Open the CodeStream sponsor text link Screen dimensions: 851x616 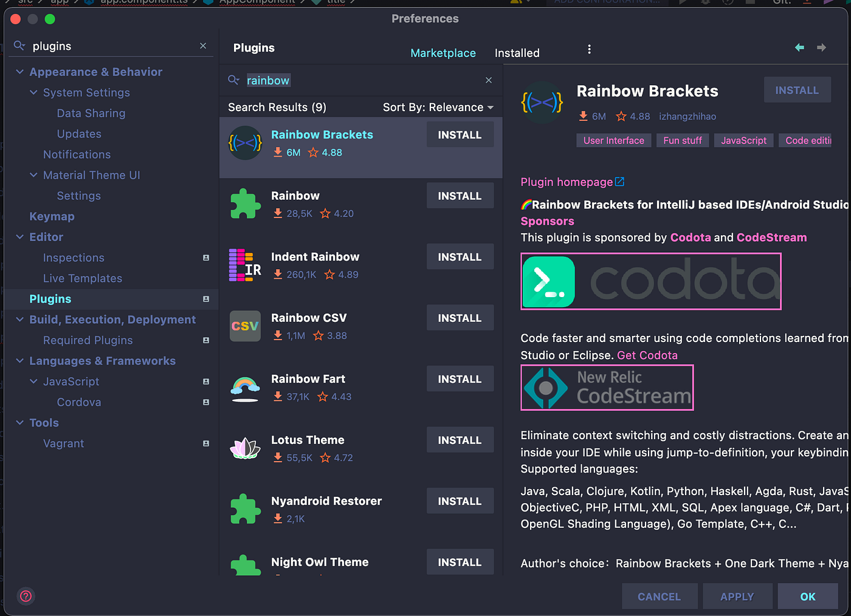point(772,238)
